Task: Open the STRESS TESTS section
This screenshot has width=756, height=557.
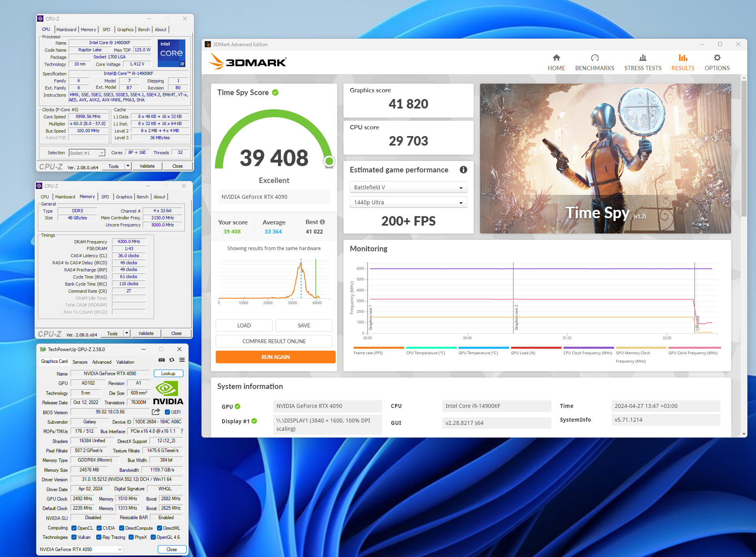Action: click(642, 62)
